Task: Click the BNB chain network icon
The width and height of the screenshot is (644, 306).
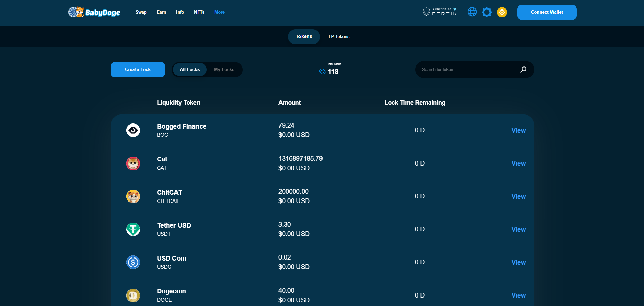Action: (x=502, y=12)
